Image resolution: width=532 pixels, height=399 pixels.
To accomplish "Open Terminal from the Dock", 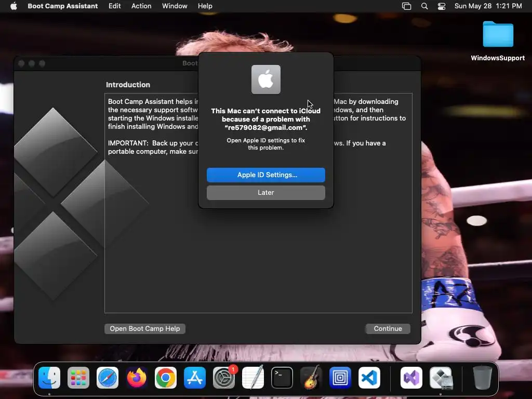I will coord(282,378).
